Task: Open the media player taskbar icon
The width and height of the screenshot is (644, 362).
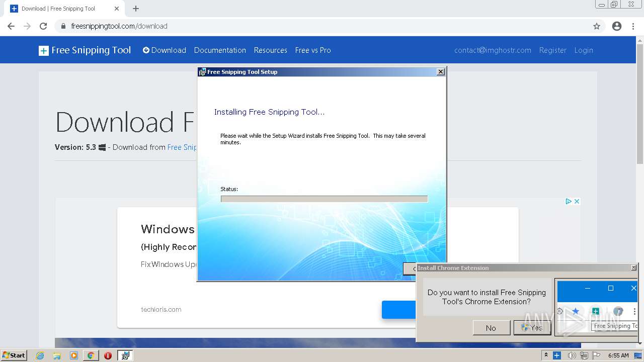Action: (74, 355)
